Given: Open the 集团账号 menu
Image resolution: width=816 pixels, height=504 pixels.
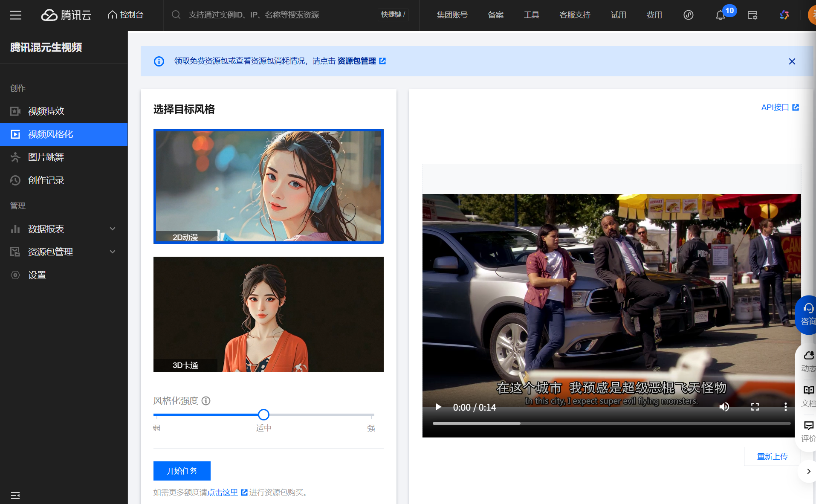Looking at the screenshot, I should point(452,15).
